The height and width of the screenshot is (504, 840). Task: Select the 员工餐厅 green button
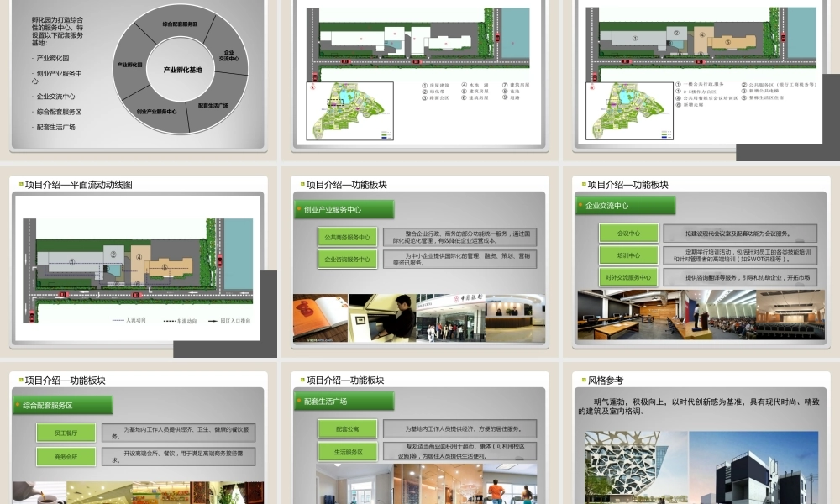[x=66, y=433]
